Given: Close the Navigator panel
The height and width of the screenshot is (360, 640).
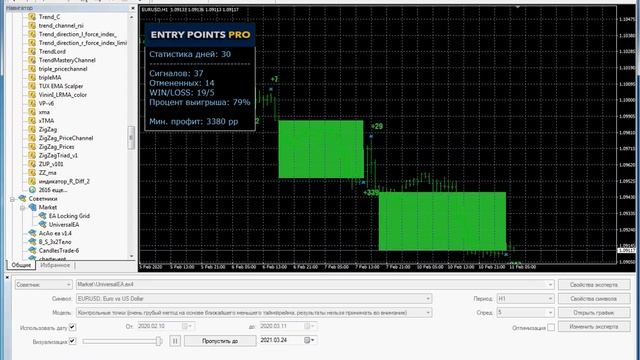Looking at the screenshot, I should pos(133,8).
